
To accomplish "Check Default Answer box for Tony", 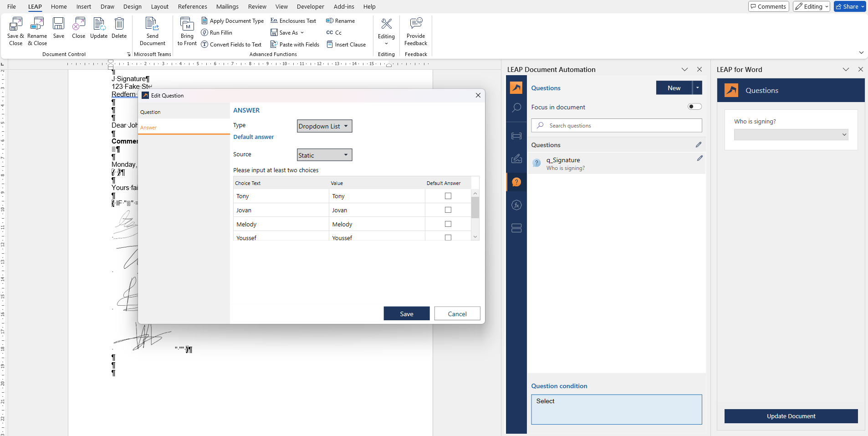I will click(x=448, y=196).
